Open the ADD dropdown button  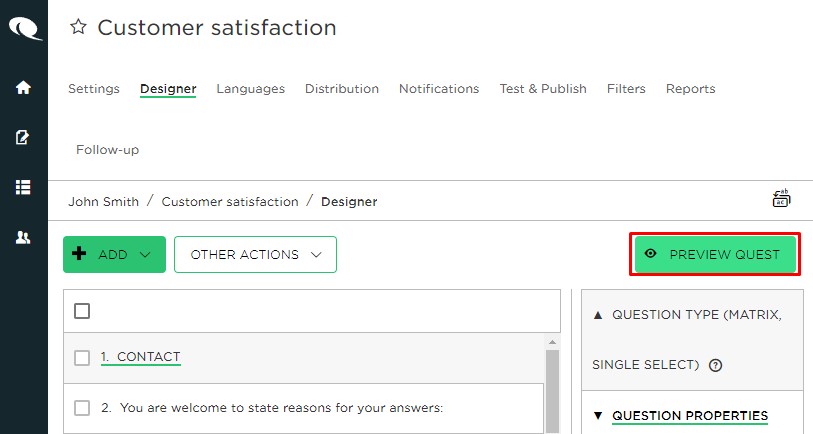(115, 255)
